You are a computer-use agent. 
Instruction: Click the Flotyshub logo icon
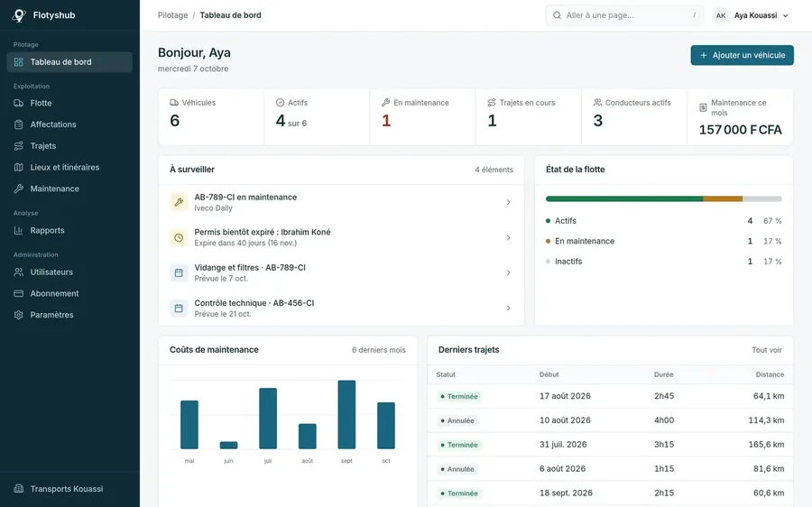19,15
